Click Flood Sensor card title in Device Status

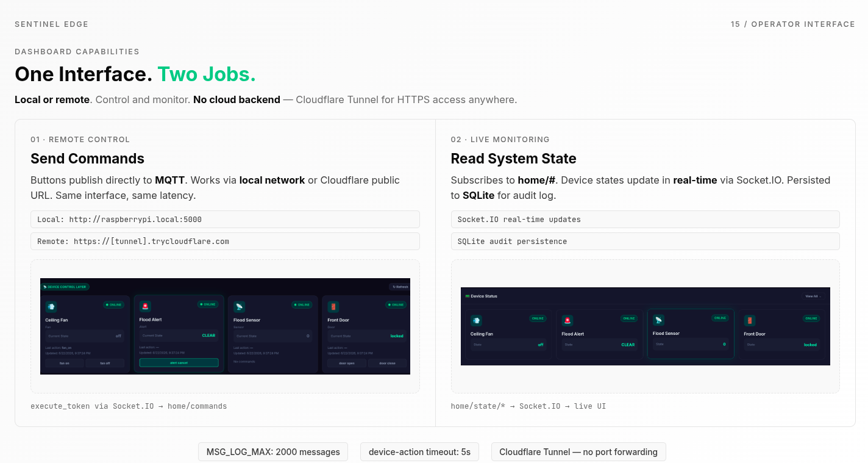click(666, 333)
